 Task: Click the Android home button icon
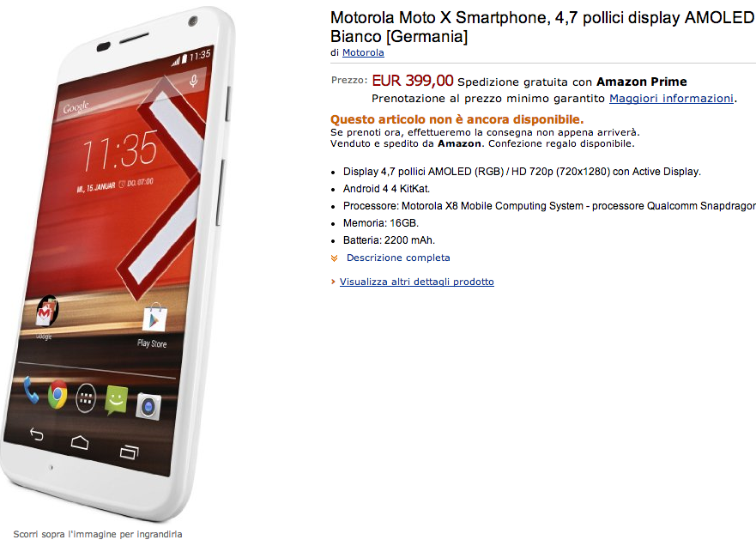point(80,442)
